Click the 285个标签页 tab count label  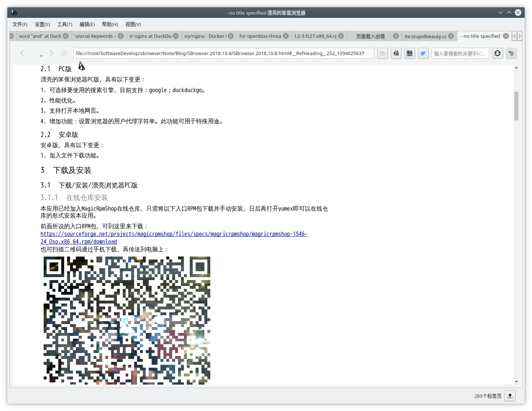tap(488, 396)
